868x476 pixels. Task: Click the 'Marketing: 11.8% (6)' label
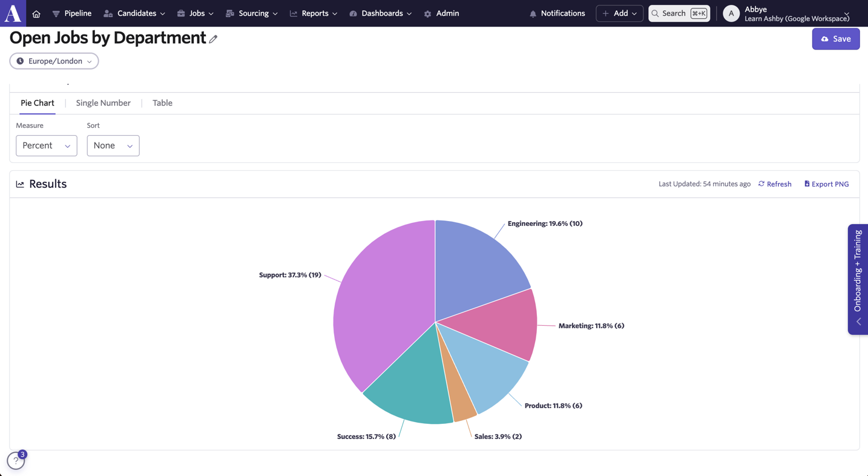coord(591,326)
